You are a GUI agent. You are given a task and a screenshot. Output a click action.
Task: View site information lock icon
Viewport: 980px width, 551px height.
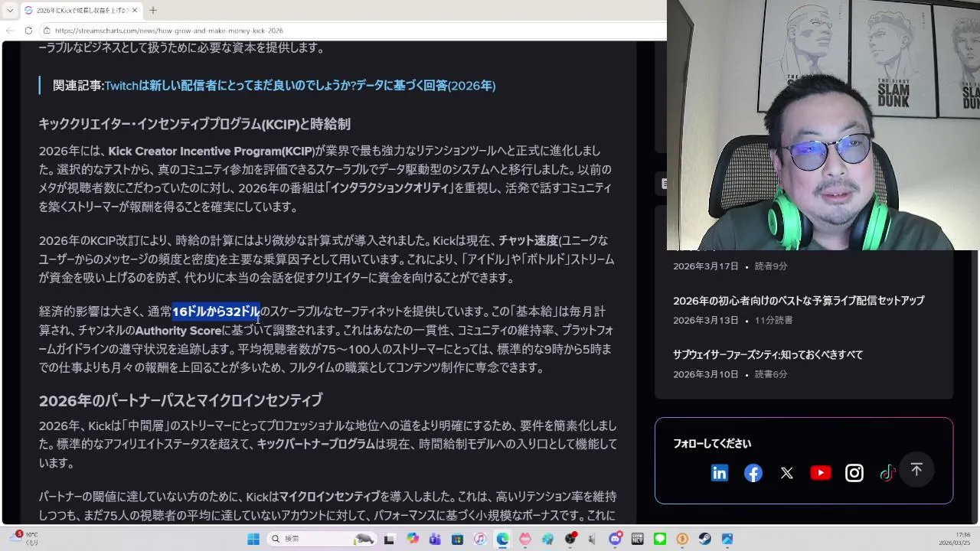click(47, 31)
